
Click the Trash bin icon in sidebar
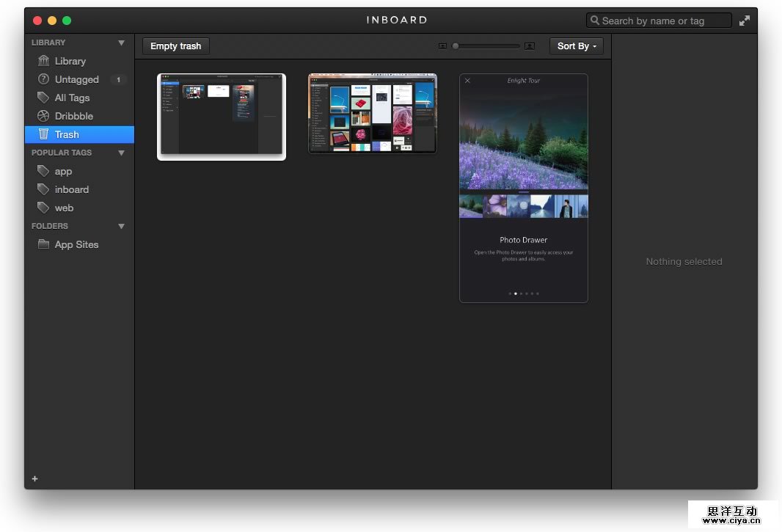[x=43, y=134]
